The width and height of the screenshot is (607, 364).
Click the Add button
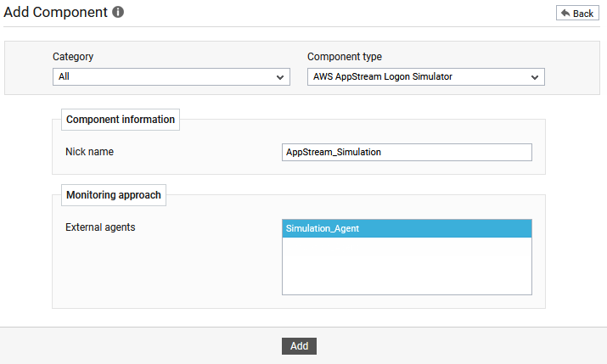[299, 346]
